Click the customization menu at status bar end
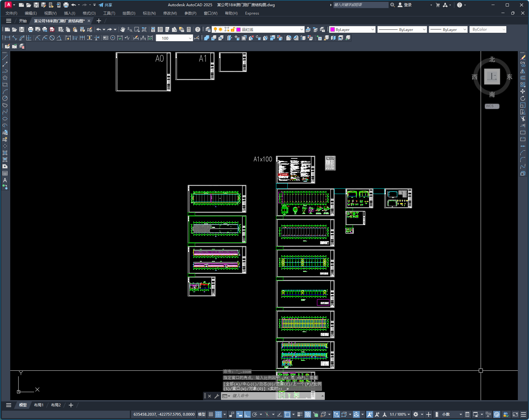529x420 pixels. pyautogui.click(x=523, y=414)
